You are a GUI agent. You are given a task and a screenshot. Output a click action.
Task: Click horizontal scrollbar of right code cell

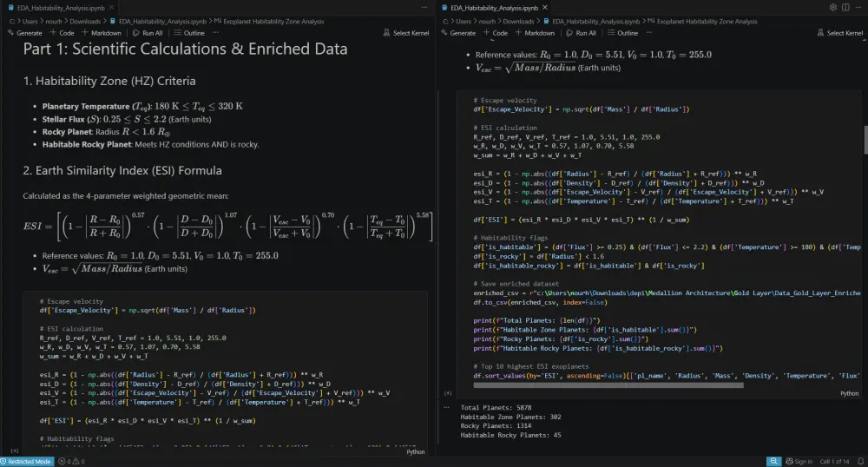(608, 385)
